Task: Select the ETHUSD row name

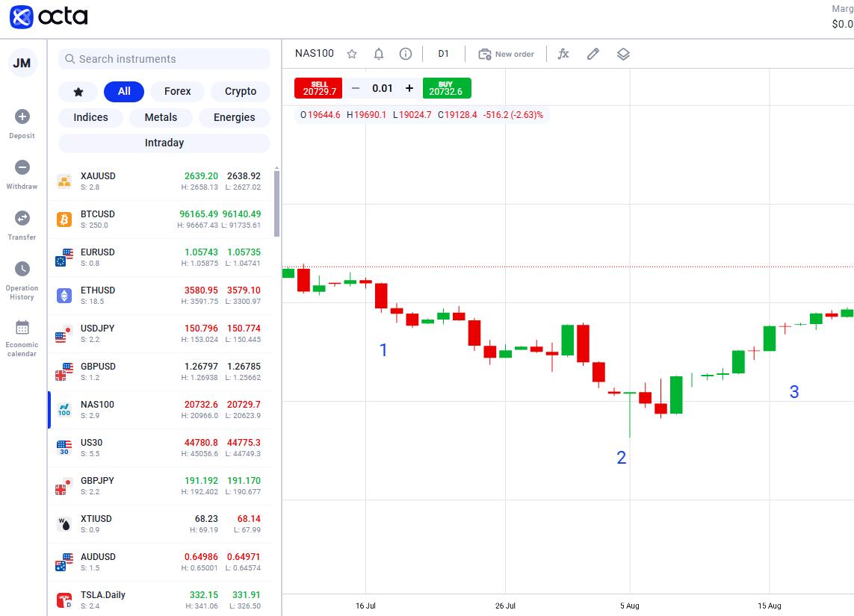Action: pos(98,290)
